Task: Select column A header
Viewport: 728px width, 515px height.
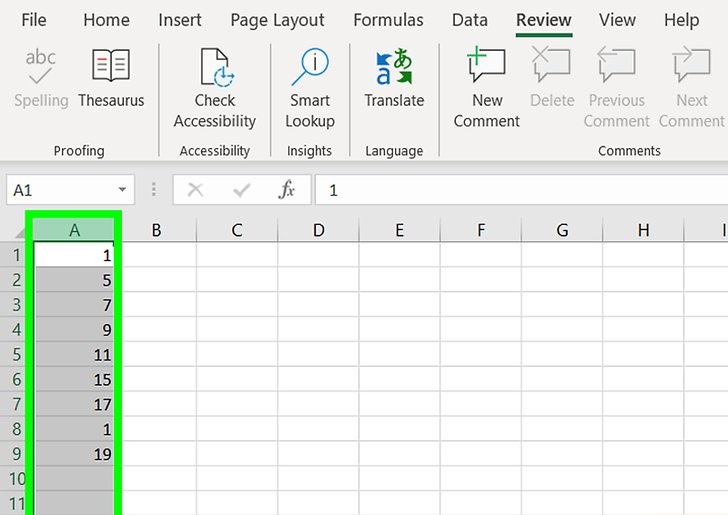Action: (x=75, y=230)
